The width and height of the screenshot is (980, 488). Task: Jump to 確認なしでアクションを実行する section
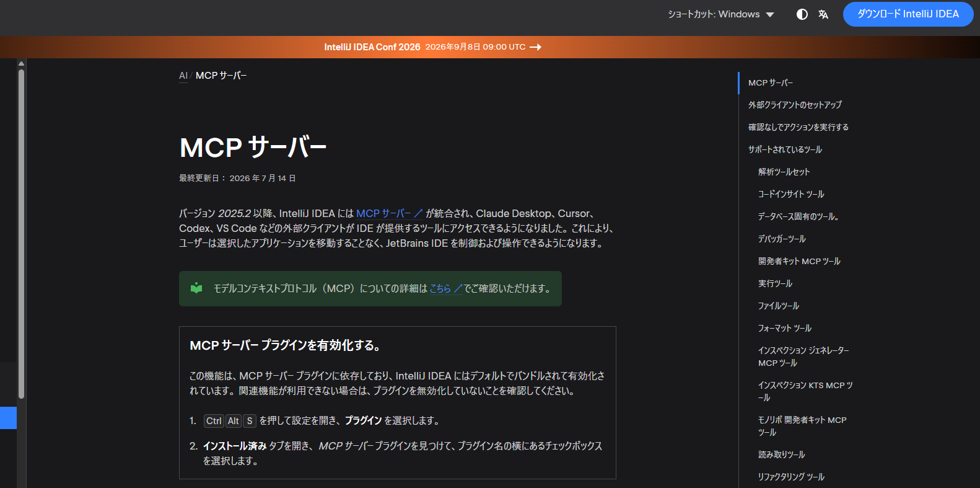[798, 128]
